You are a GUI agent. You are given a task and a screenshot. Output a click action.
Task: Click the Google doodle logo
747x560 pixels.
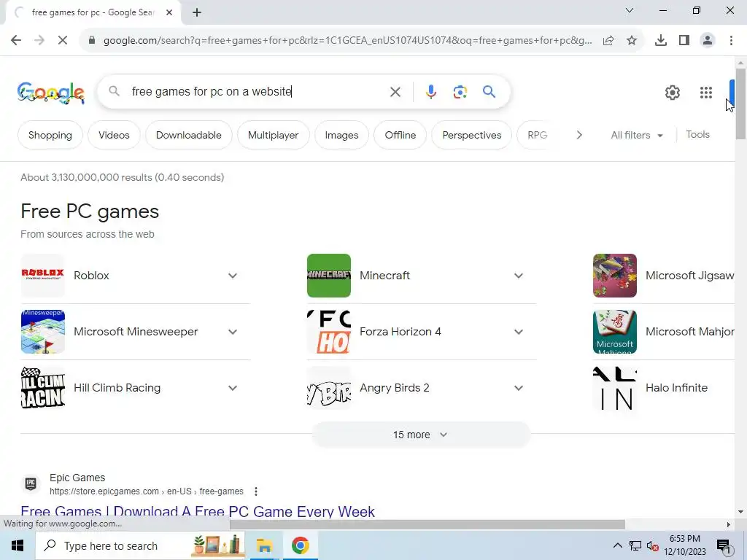click(51, 93)
